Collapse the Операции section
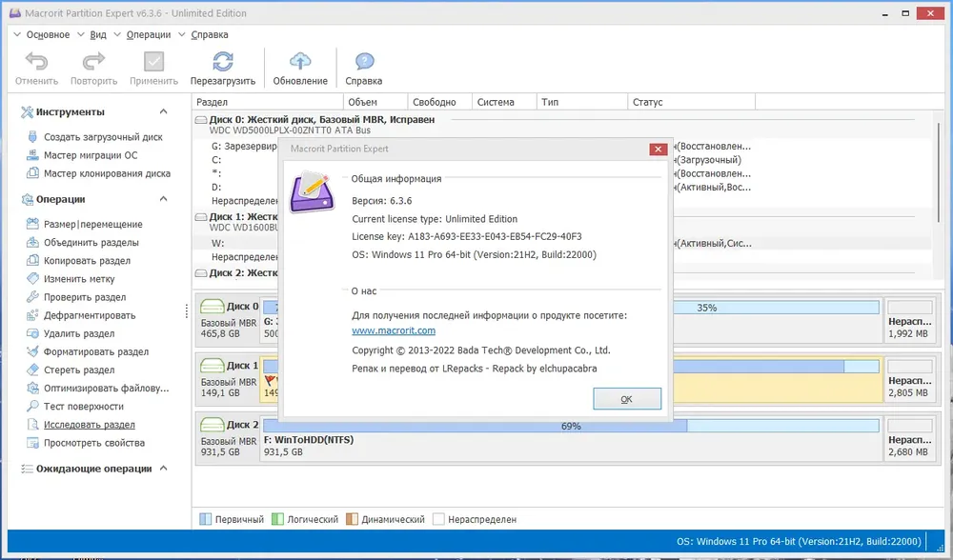 tap(164, 199)
